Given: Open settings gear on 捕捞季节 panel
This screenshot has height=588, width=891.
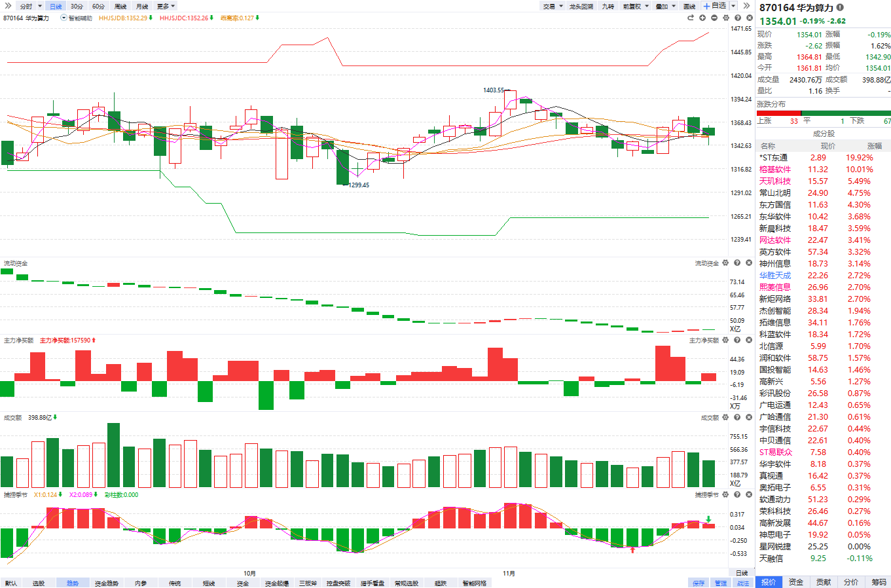Looking at the screenshot, I should coord(725,494).
